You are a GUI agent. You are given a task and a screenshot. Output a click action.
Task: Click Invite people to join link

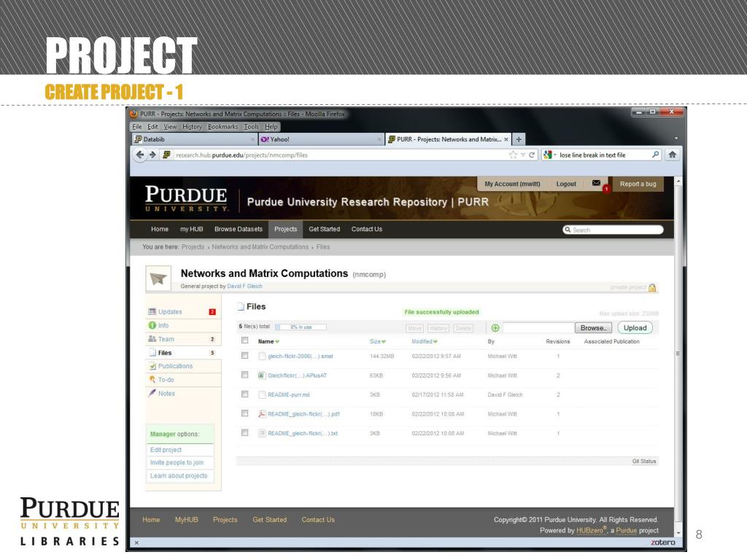pos(177,462)
